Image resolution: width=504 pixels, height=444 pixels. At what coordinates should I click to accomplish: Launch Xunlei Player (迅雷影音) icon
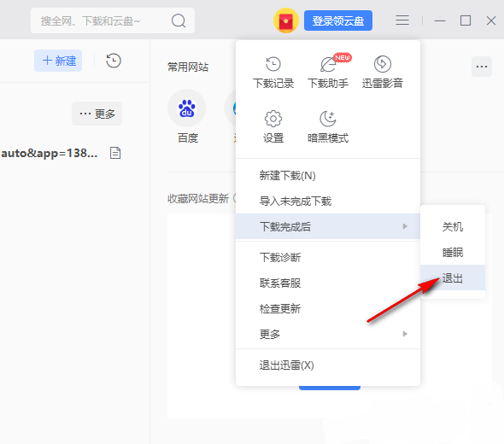[x=383, y=64]
